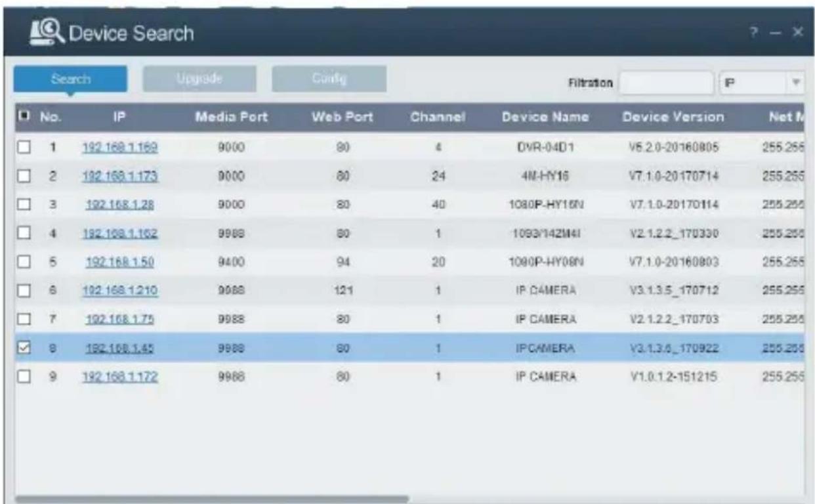Select version V2.1.2.2_170330

[673, 234]
